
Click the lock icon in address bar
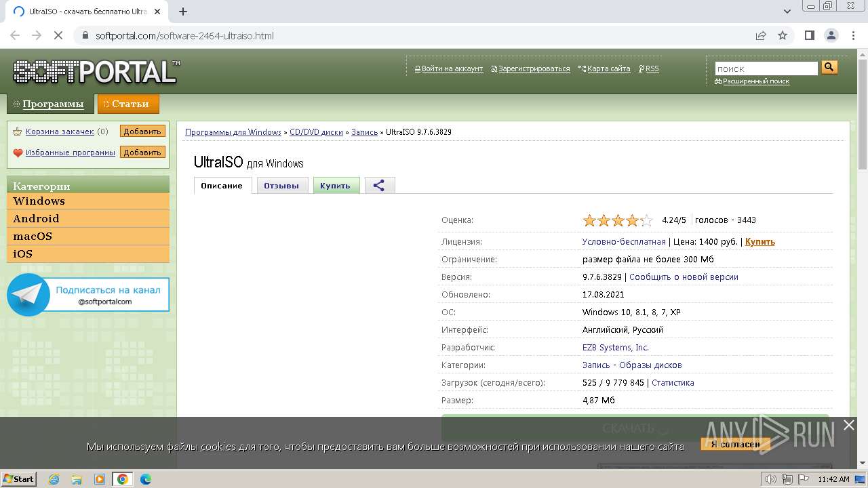pos(85,35)
